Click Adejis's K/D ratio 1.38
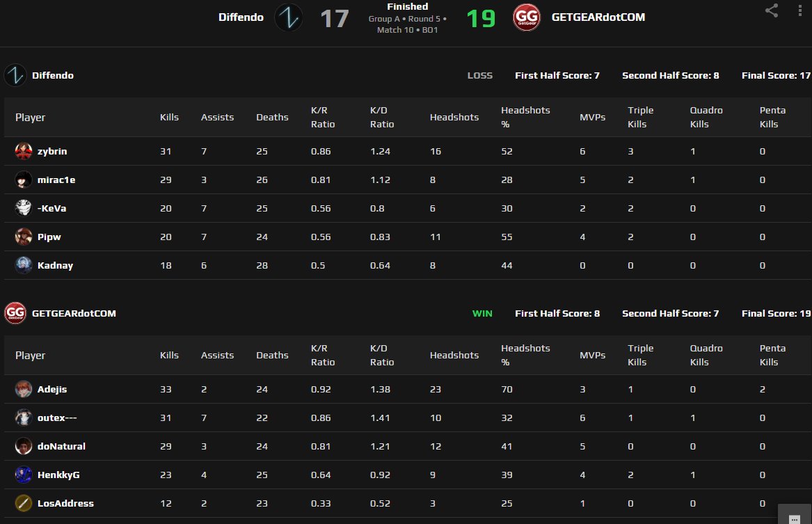Image resolution: width=812 pixels, height=524 pixels. click(380, 390)
